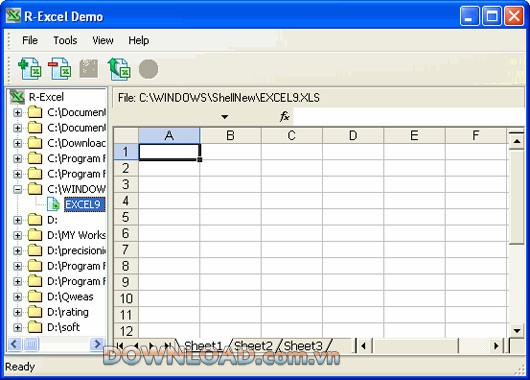Switch to the Sheet3 tab
This screenshot has width=530, height=380.
(x=303, y=346)
